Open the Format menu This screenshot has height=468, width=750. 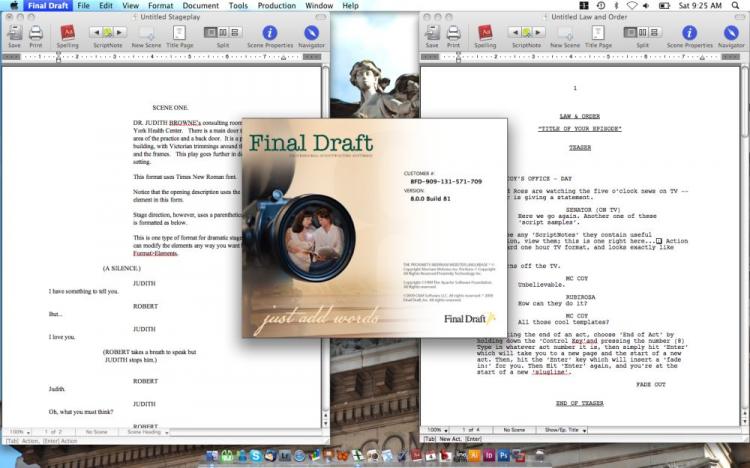coord(160,6)
